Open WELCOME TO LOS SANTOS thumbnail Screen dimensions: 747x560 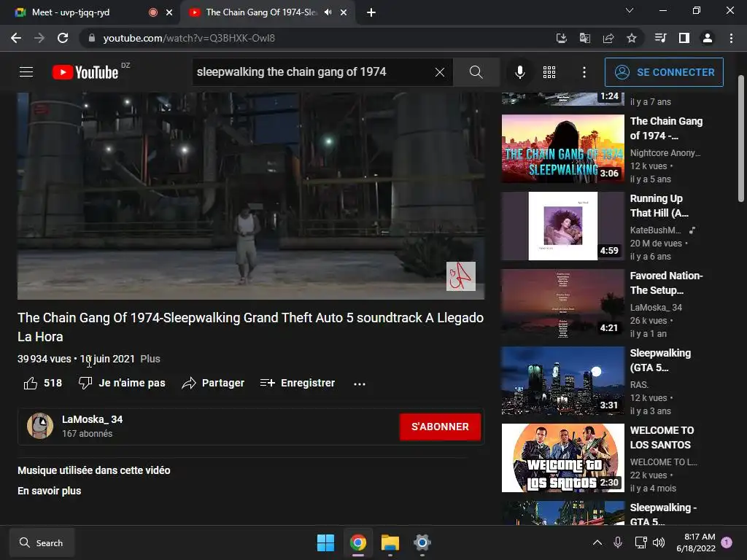[562, 458]
